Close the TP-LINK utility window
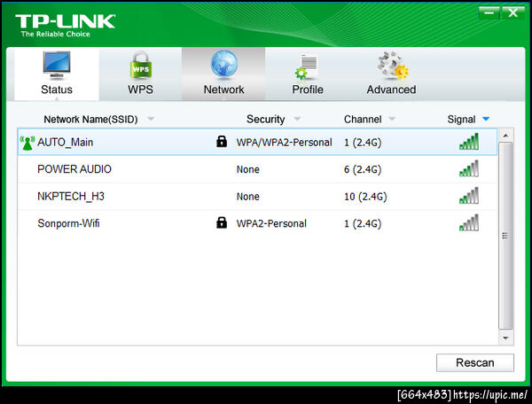The image size is (532, 404). tap(512, 13)
